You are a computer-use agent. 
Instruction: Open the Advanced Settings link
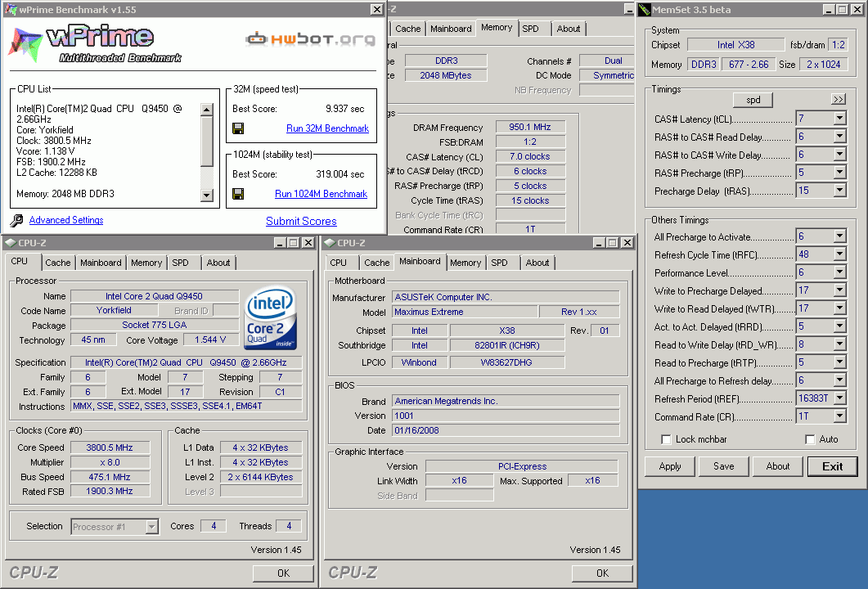pos(66,220)
